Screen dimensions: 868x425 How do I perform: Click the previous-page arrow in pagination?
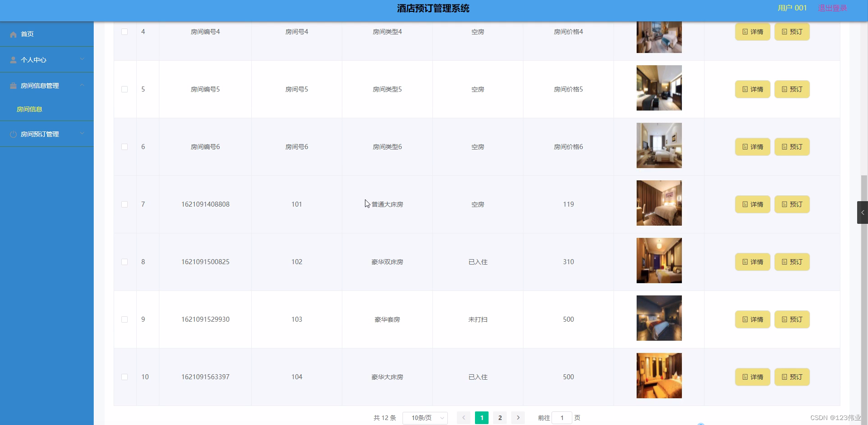[x=463, y=418]
